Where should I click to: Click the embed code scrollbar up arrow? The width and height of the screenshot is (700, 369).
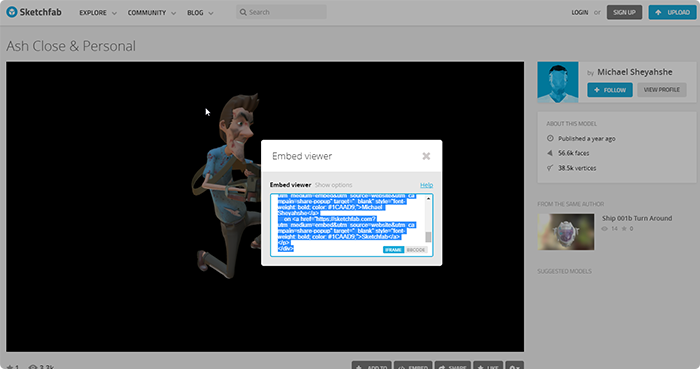point(428,198)
